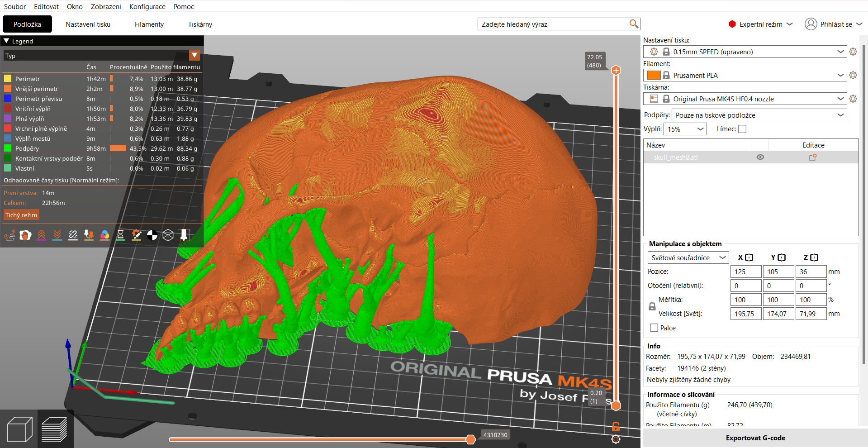Switch to the Filamenty tab
The width and height of the screenshot is (868, 448).
tap(149, 24)
